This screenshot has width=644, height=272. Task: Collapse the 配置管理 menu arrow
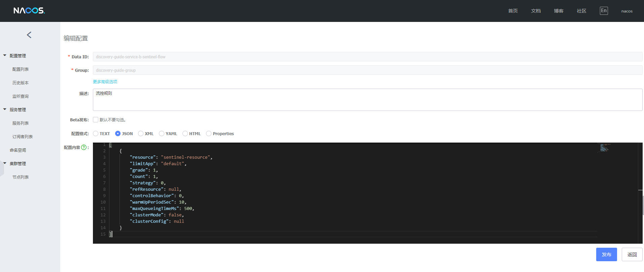click(x=5, y=55)
